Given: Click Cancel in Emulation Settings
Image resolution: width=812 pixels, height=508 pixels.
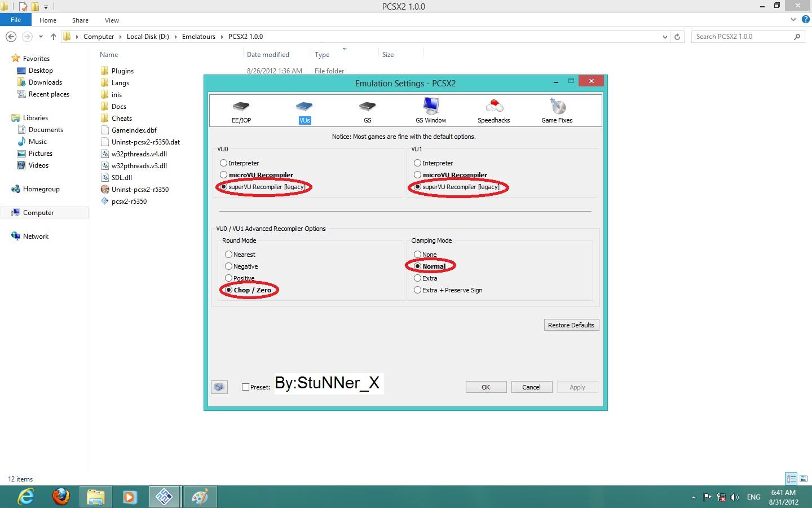Looking at the screenshot, I should [531, 387].
